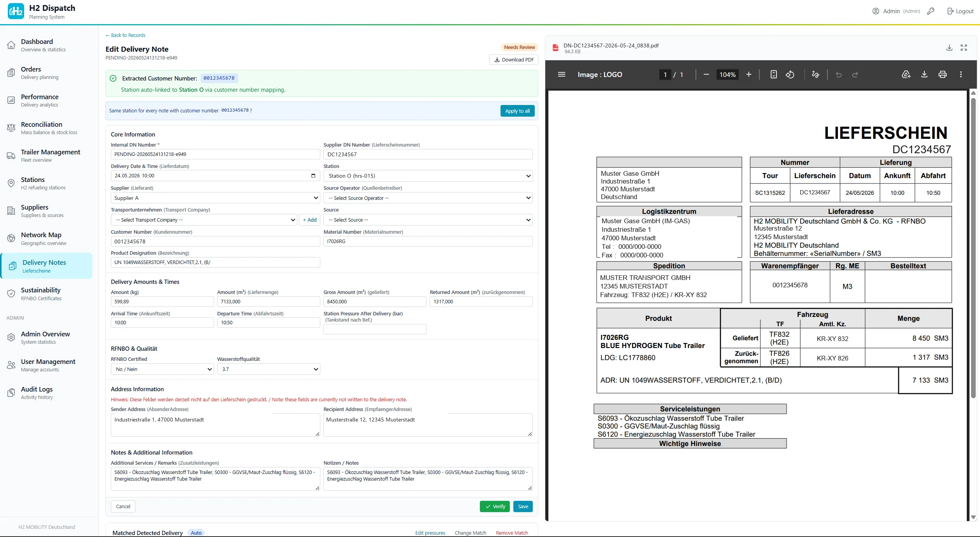Zoom out the PDF with minus icon
Image resolution: width=980 pixels, height=537 pixels.
(x=706, y=74)
